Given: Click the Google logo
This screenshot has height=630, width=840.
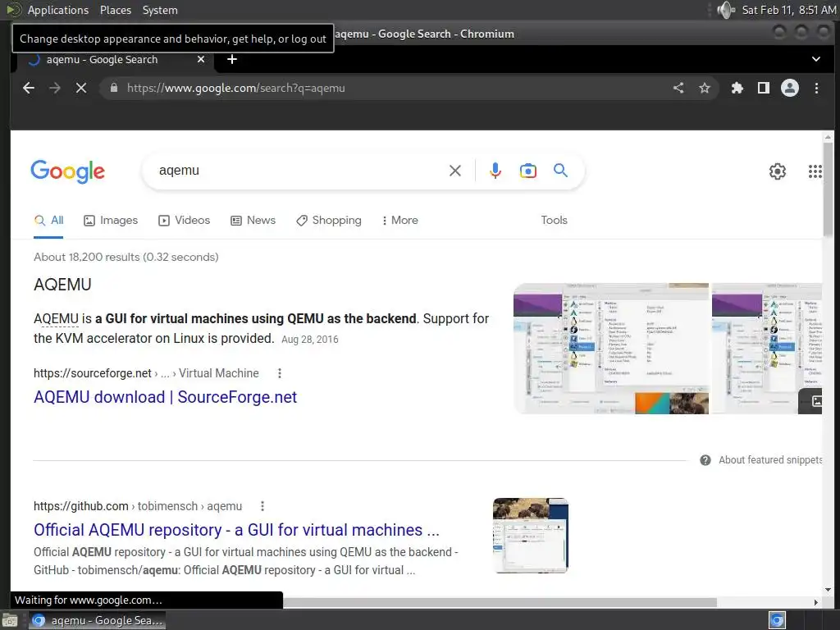Looking at the screenshot, I should [68, 171].
